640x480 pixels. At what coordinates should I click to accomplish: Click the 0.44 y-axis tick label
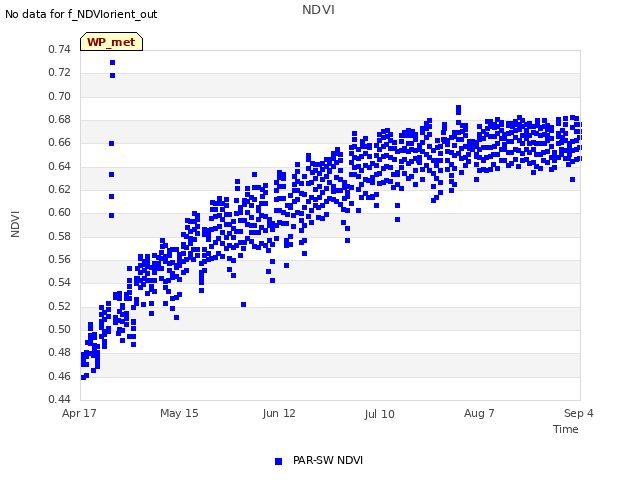tap(60, 399)
